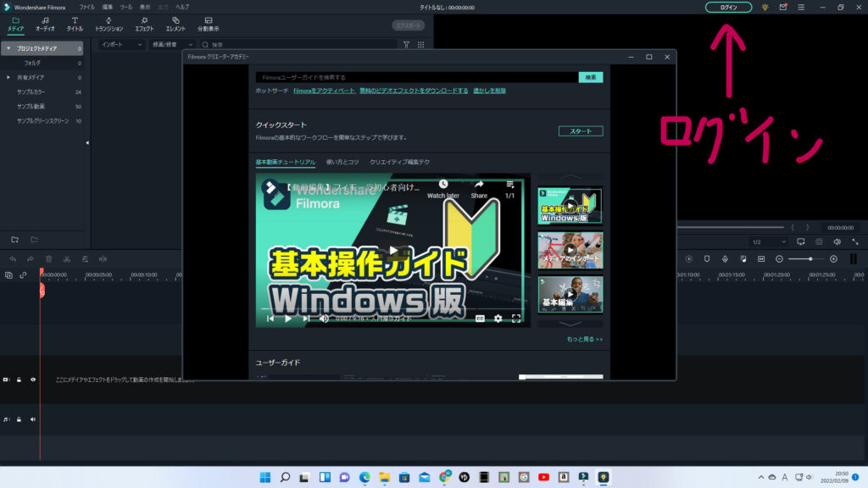Image resolution: width=868 pixels, height=488 pixels.
Task: Click the ログイン button in the title bar
Action: 728,7
